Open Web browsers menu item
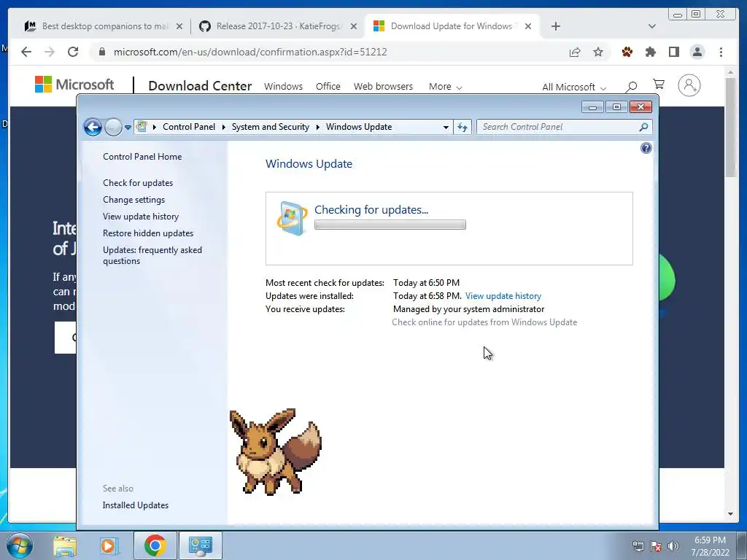Viewport: 747px width, 560px height. 383,87
